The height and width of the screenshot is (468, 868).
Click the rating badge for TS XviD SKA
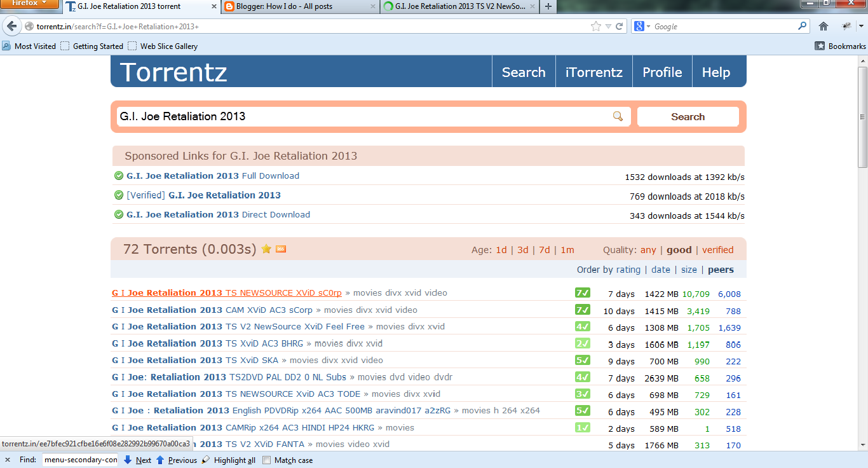tap(582, 360)
